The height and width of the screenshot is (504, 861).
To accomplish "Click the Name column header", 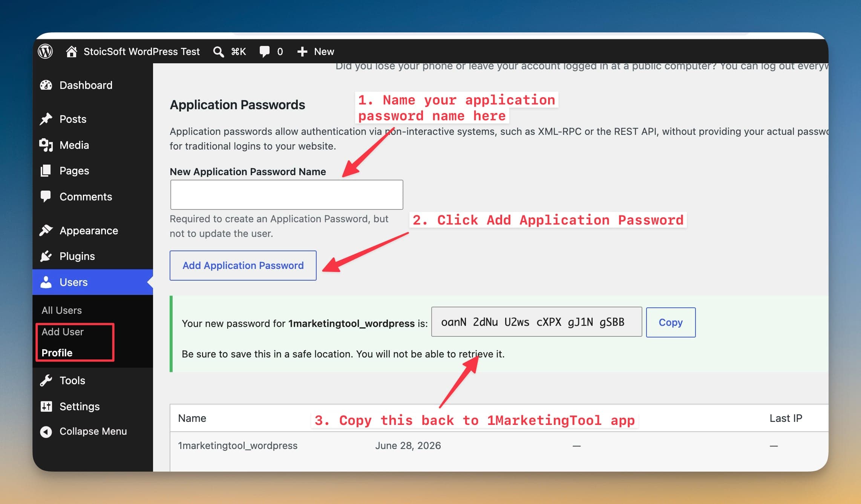I will [192, 418].
